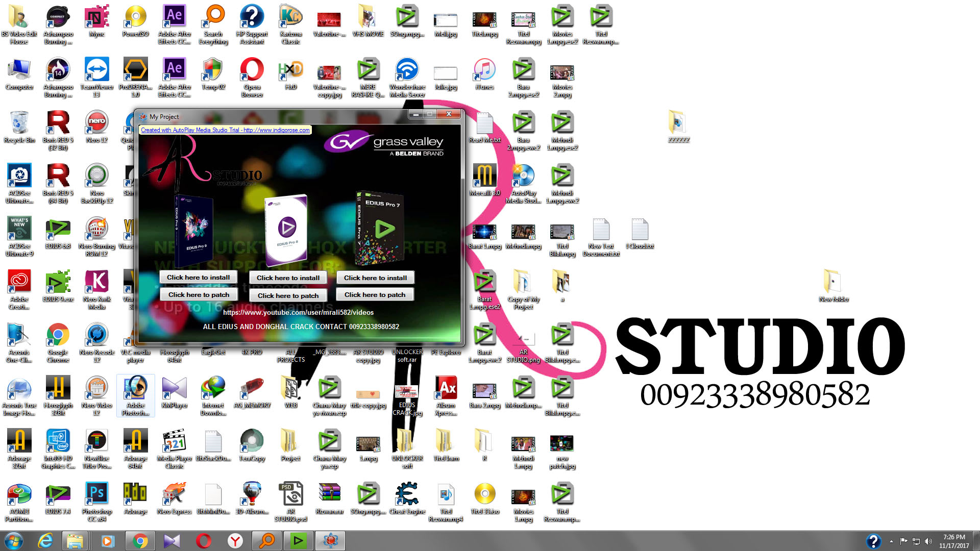Click install button under EDIUS Pro 9 box
The width and height of the screenshot is (980, 551).
[x=198, y=278]
